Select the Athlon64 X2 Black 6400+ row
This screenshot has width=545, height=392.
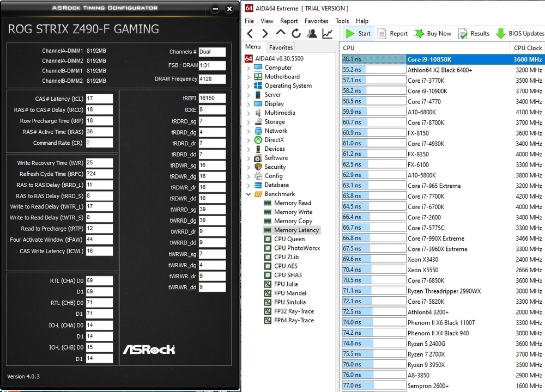443,70
